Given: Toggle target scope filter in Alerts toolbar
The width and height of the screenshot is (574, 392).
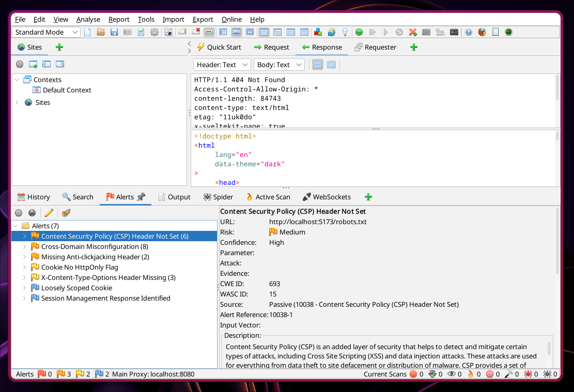Looking at the screenshot, I should tap(19, 213).
